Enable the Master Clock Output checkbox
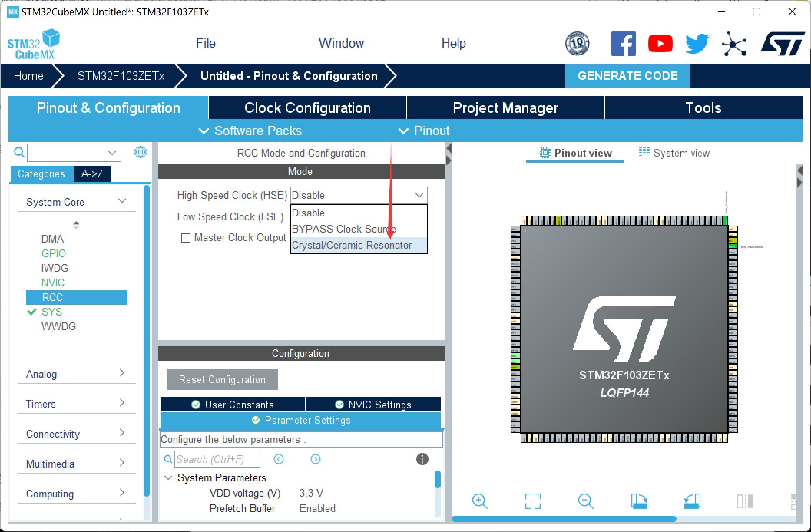811x532 pixels. (186, 238)
